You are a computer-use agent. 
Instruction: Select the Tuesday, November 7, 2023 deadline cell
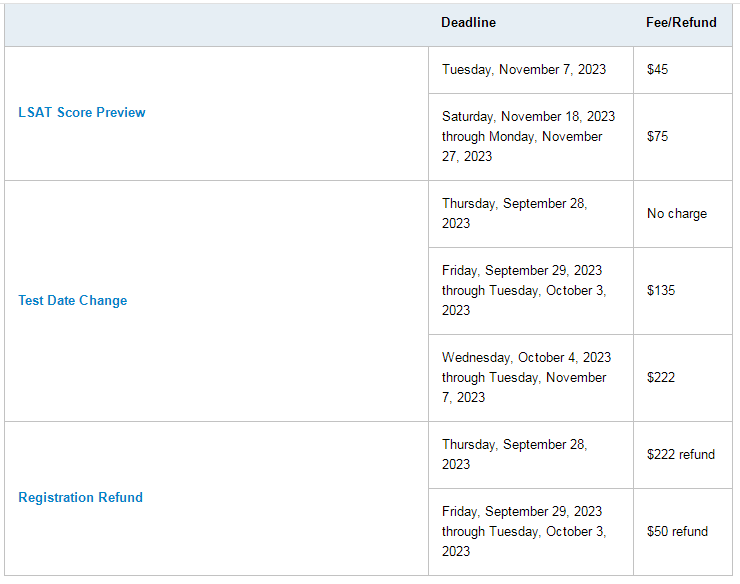[531, 70]
